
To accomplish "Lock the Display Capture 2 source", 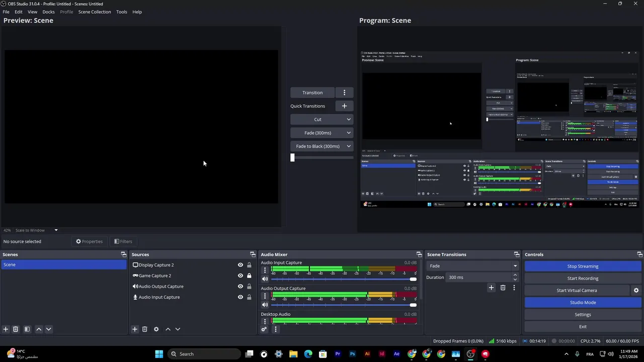I will pos(249,265).
